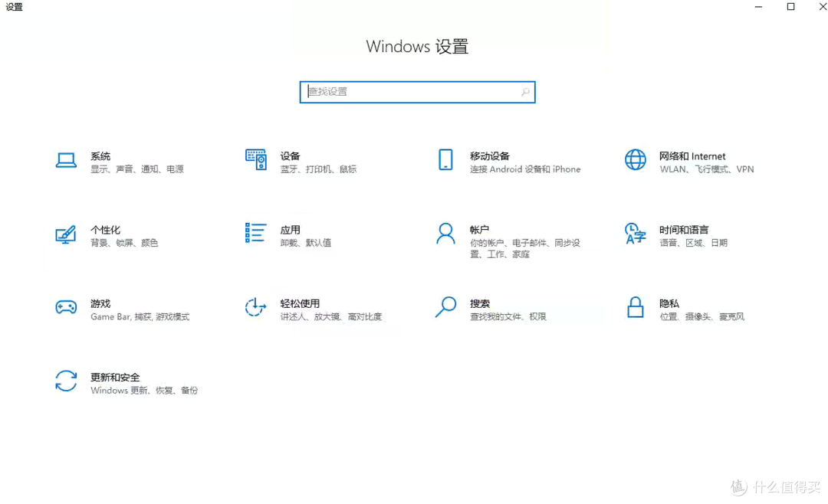Click description 讲述人、放大镜、高对比度
The height and width of the screenshot is (504, 828).
331,317
